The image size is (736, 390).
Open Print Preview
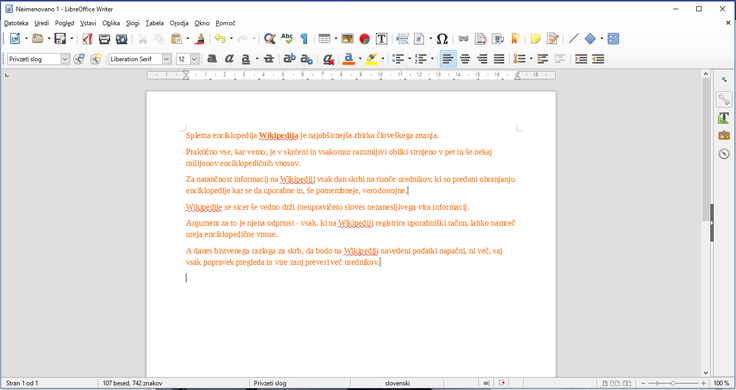pos(122,38)
